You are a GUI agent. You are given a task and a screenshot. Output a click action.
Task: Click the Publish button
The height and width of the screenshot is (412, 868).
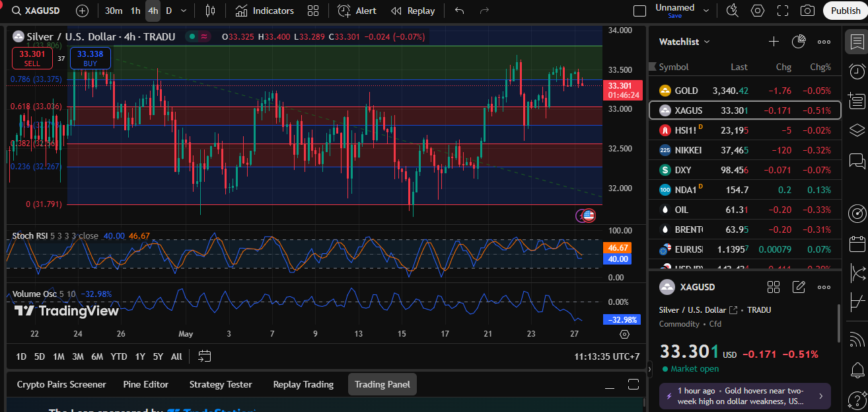(846, 11)
